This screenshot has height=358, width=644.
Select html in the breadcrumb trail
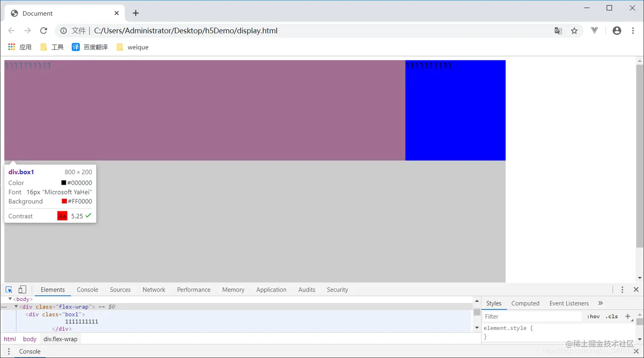pos(10,339)
